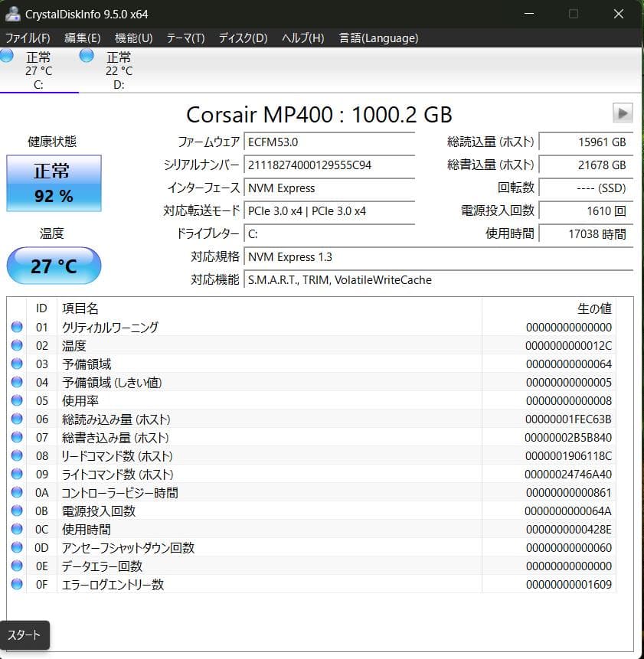This screenshot has width=644, height=659.
Task: Click the 対応規格 field NVM Express 1.3
Action: (439, 257)
